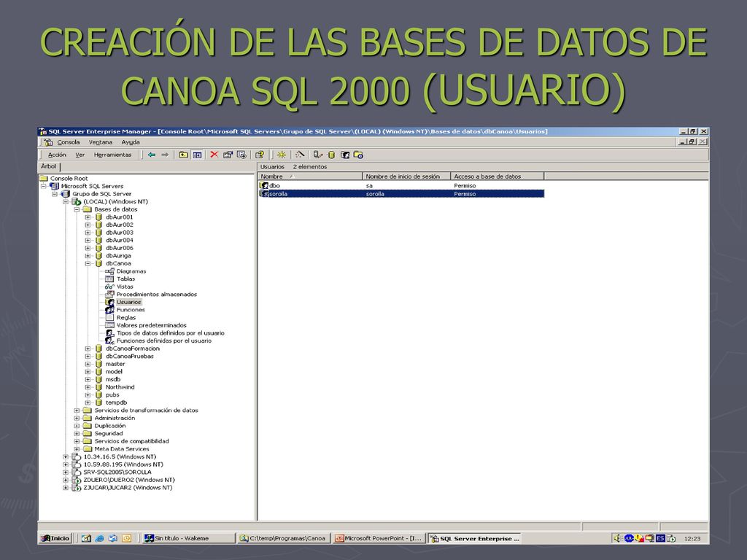Select the 10.59.88.195 (Windows NT) server

[x=123, y=464]
